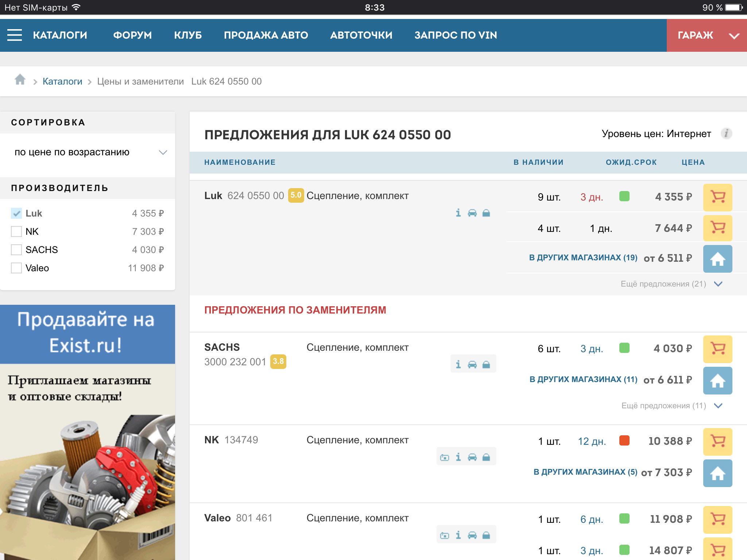747x560 pixels.
Task: Uncheck the Luk manufacturer filter
Action: [x=16, y=213]
